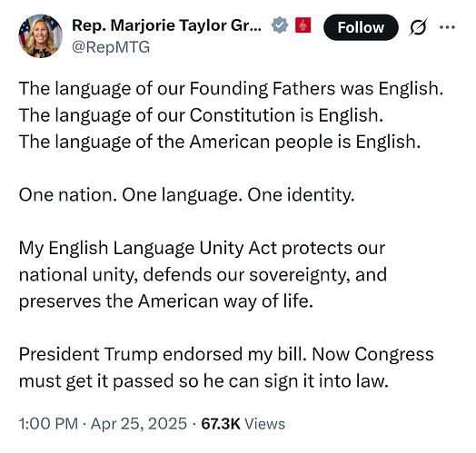Click the gray verified checkmark badge
This screenshot has width=476, height=453.
(x=279, y=25)
